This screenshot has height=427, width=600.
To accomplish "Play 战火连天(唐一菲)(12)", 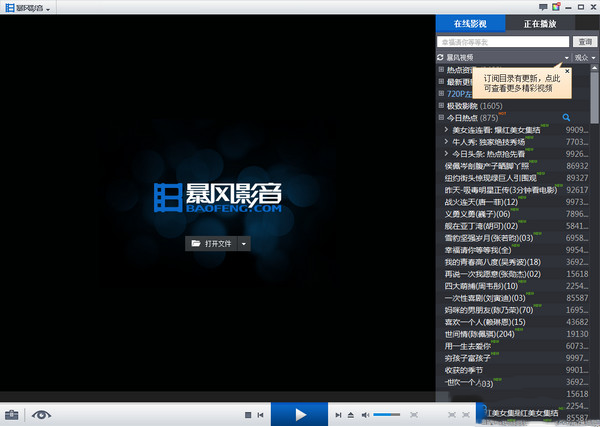I will (x=481, y=202).
